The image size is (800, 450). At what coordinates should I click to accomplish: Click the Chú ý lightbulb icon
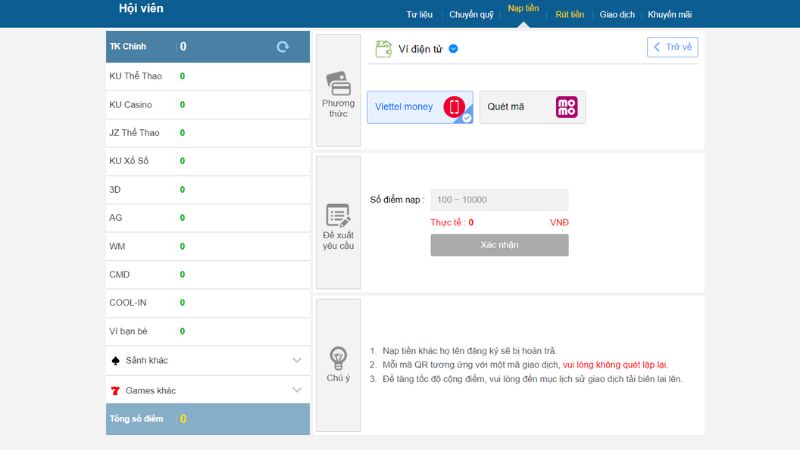pyautogui.click(x=338, y=357)
